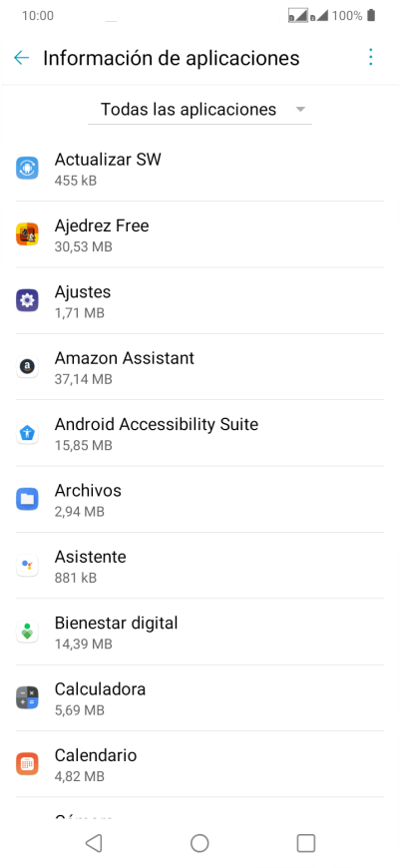The height and width of the screenshot is (868, 400).
Task: Tap the Actualizar SW app icon
Action: click(x=27, y=169)
